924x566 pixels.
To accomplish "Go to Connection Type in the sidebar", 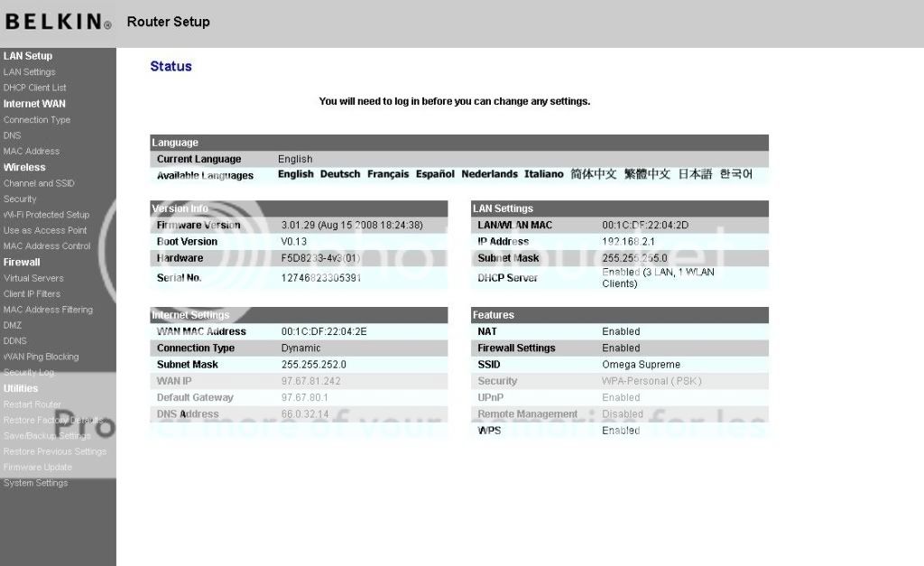I will [36, 120].
